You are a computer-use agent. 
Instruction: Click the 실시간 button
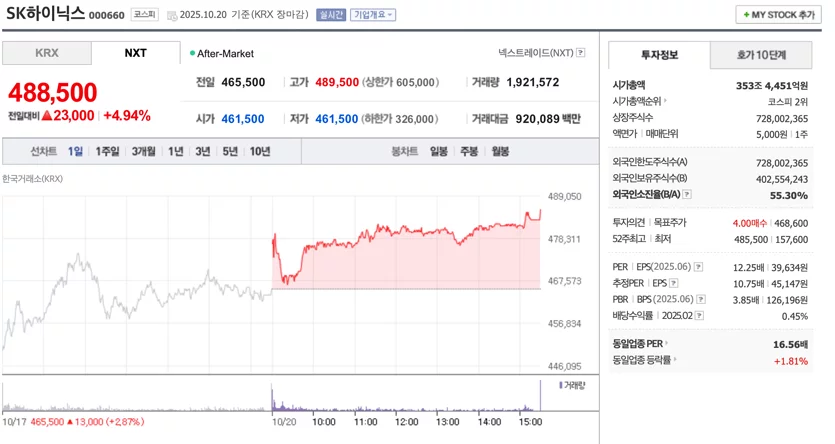tap(331, 15)
